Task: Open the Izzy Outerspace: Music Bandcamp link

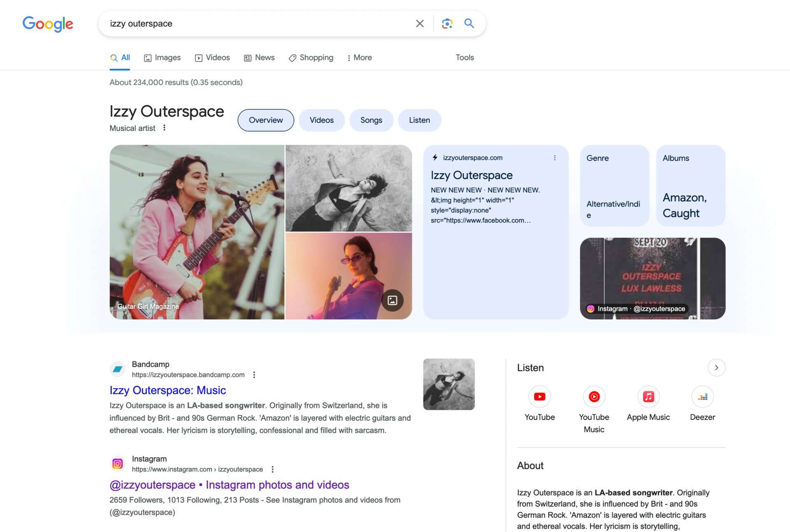Action: [x=167, y=390]
